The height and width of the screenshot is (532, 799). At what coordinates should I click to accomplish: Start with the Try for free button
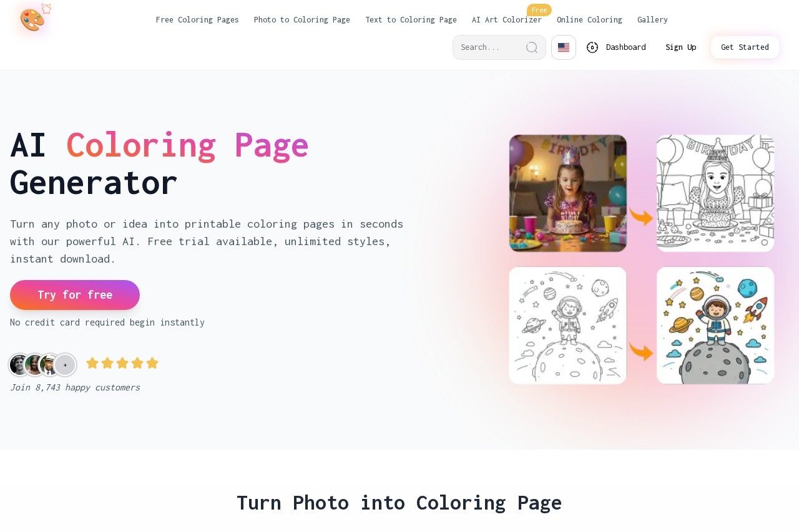[75, 295]
